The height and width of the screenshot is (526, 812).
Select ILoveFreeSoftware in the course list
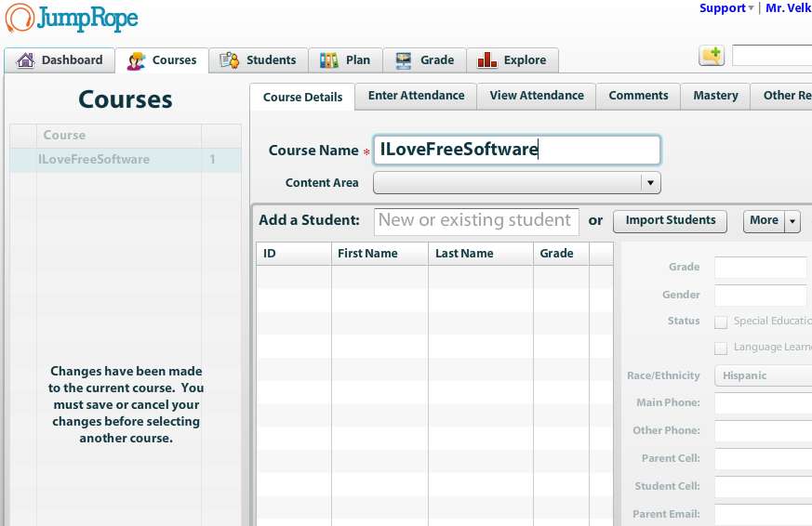tap(94, 160)
